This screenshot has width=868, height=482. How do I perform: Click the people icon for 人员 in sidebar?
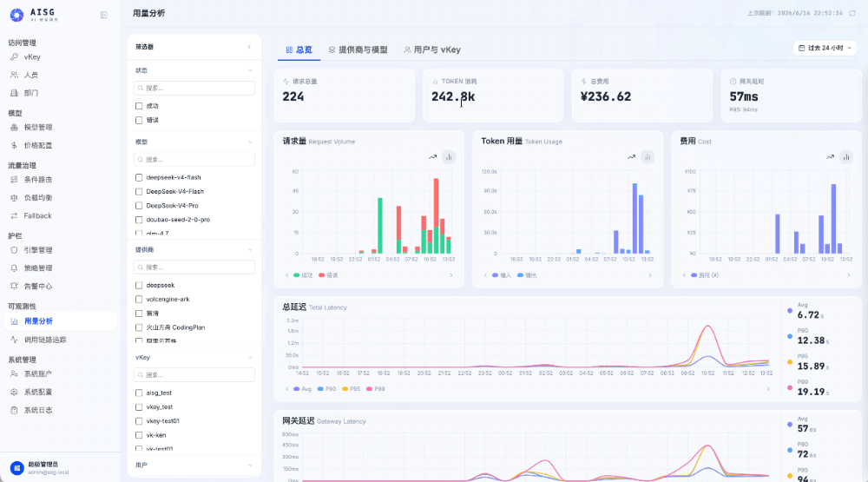coord(14,75)
